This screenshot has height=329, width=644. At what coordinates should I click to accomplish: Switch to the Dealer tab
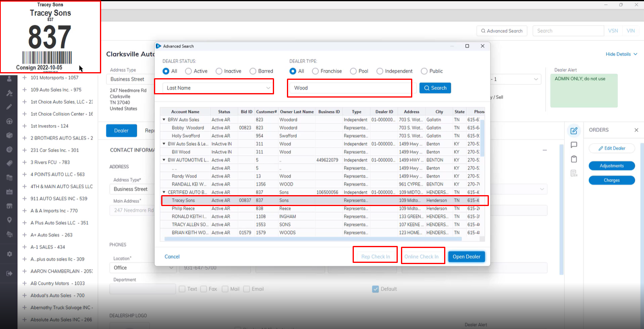tap(121, 131)
